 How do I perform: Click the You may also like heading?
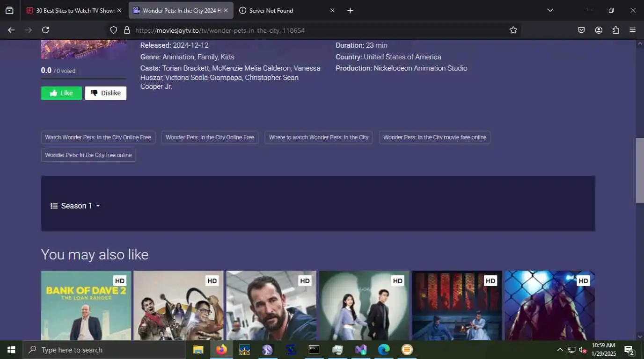[95, 255]
